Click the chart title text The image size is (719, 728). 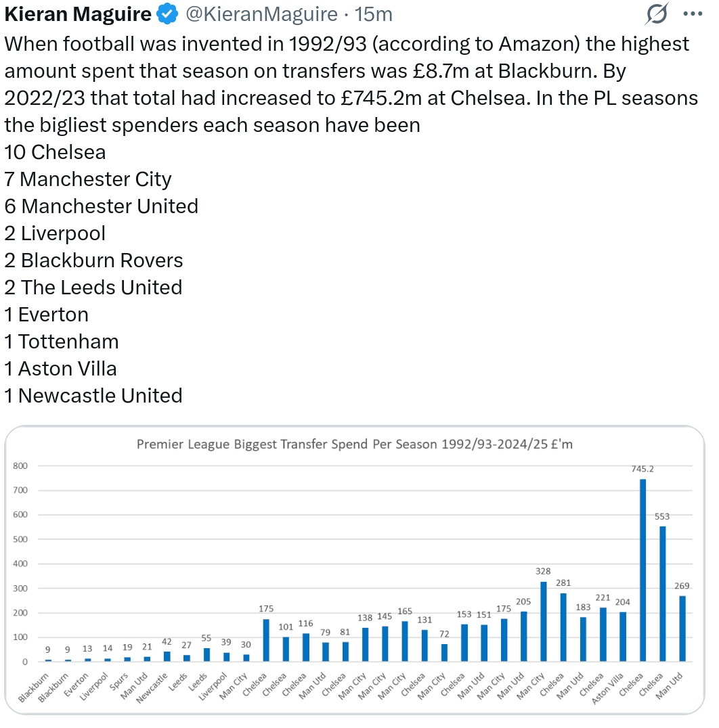(x=355, y=445)
